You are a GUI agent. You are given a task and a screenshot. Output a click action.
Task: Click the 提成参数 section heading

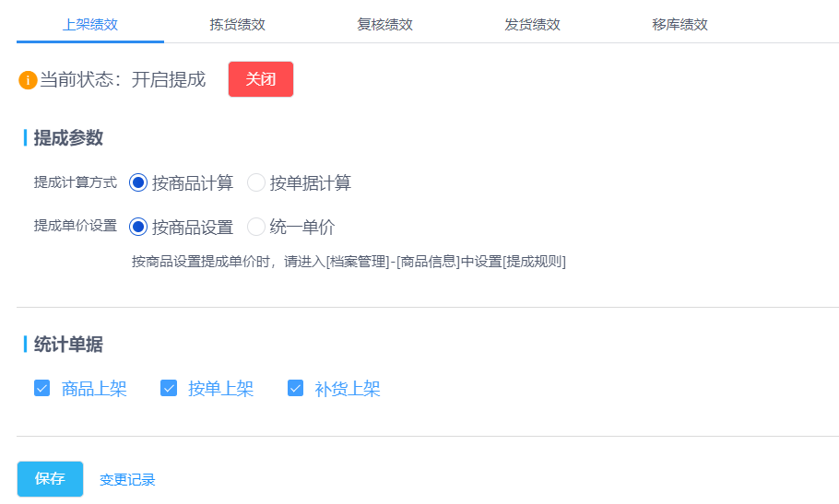68,138
